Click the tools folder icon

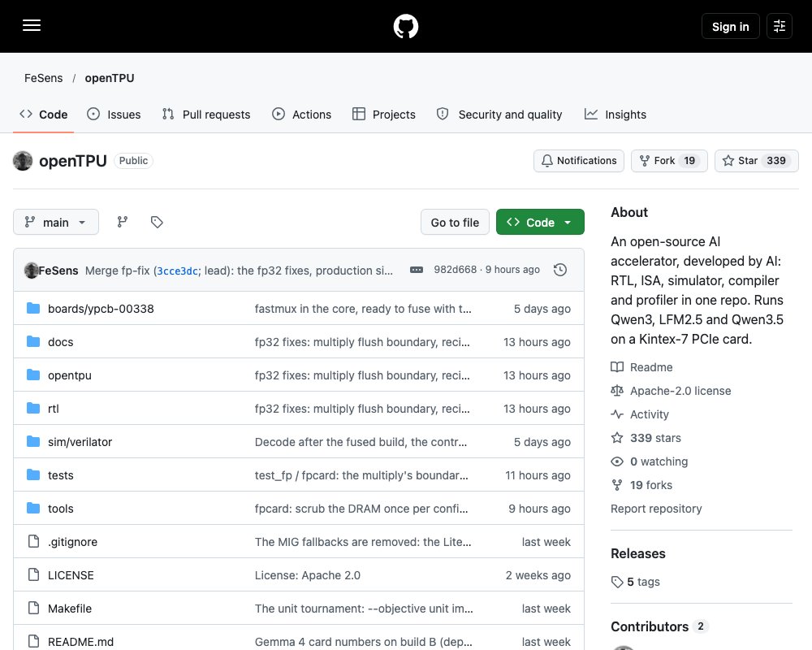33,508
